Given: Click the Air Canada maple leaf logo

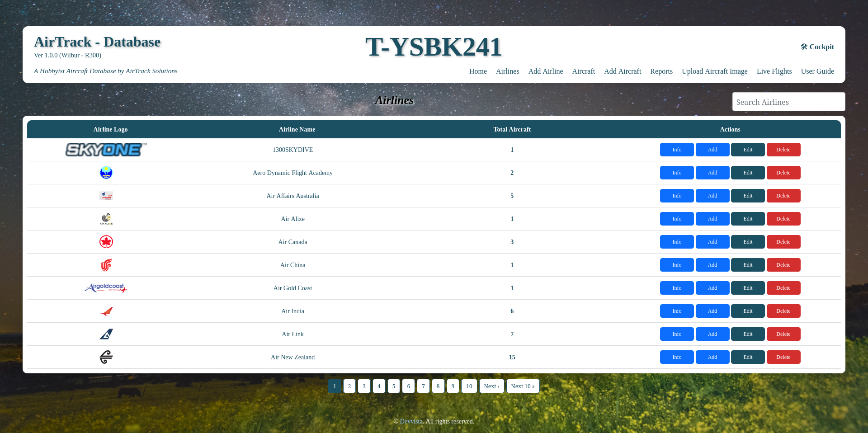Looking at the screenshot, I should pos(106,242).
